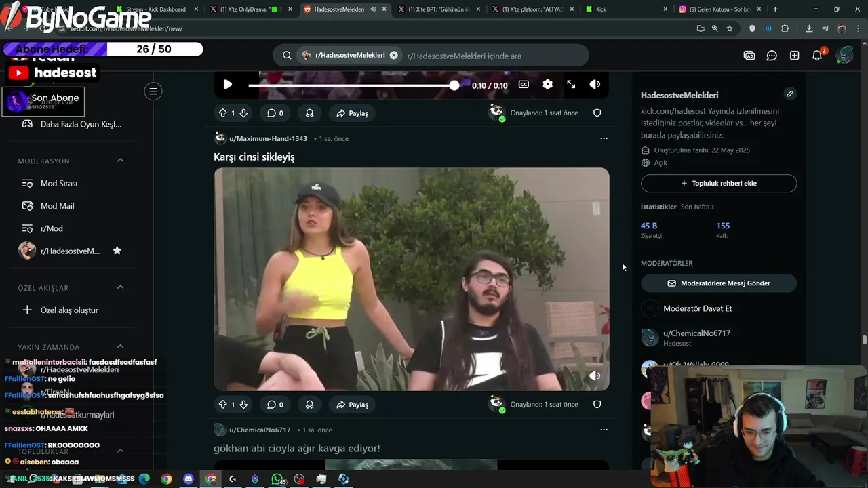
Task: Bookmark this page with the star icon
Action: (x=730, y=28)
